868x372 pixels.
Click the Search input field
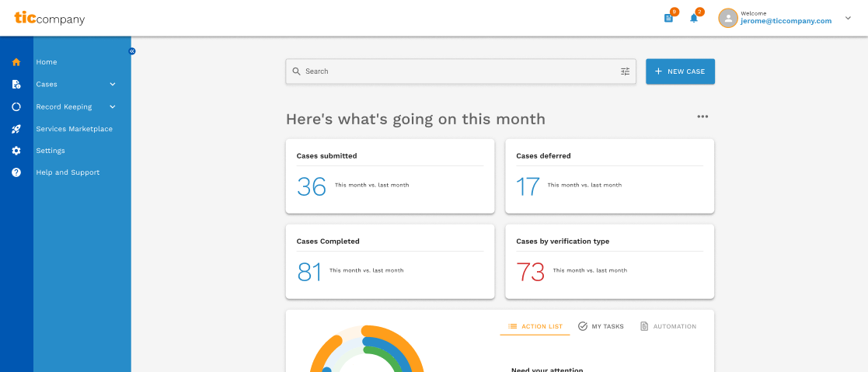click(461, 71)
